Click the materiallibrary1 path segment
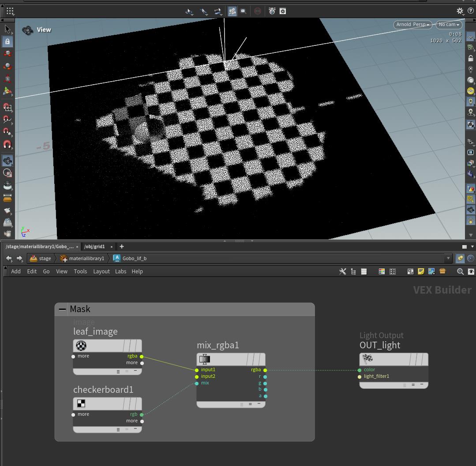This screenshot has height=466, width=476. coord(86,258)
